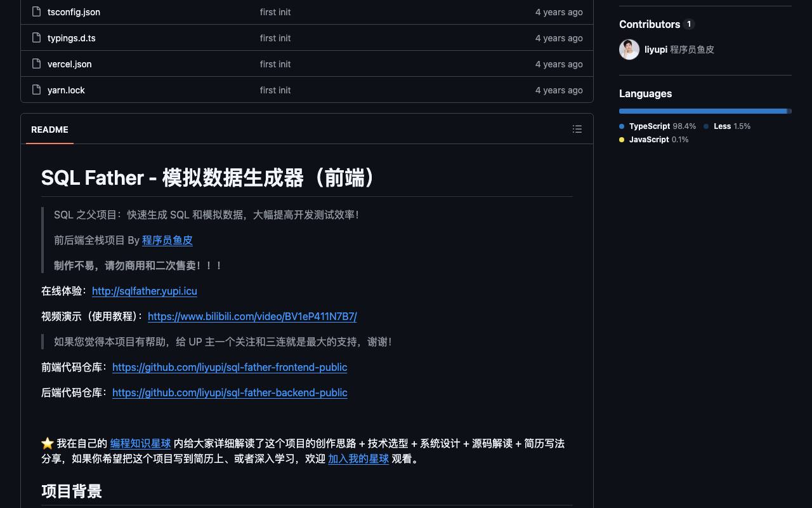Image resolution: width=812 pixels, height=508 pixels.
Task: Open first init commit for yarn.lock
Action: coord(275,90)
